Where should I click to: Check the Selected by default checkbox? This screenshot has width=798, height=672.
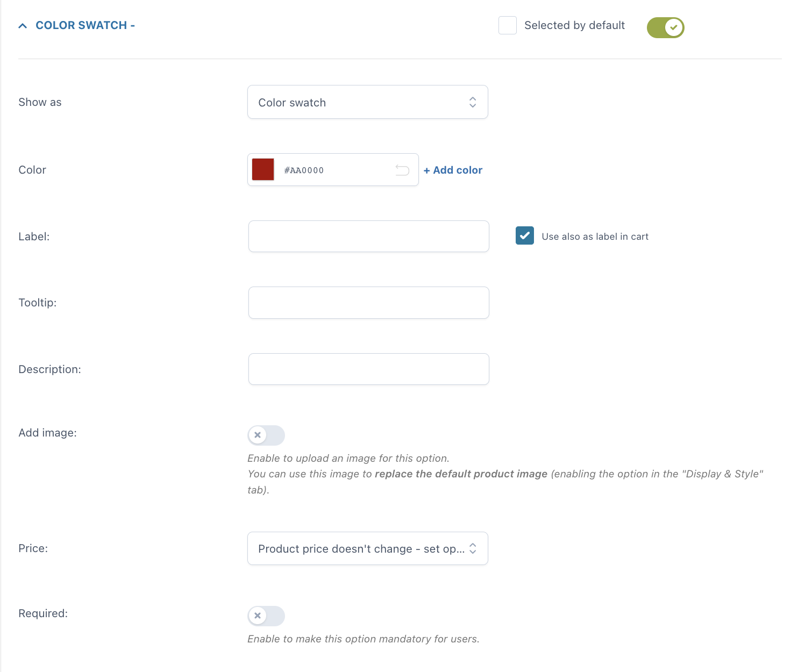point(507,25)
